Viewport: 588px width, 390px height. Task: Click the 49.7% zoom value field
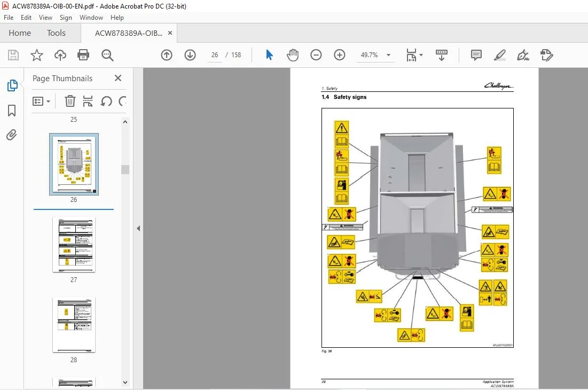370,55
